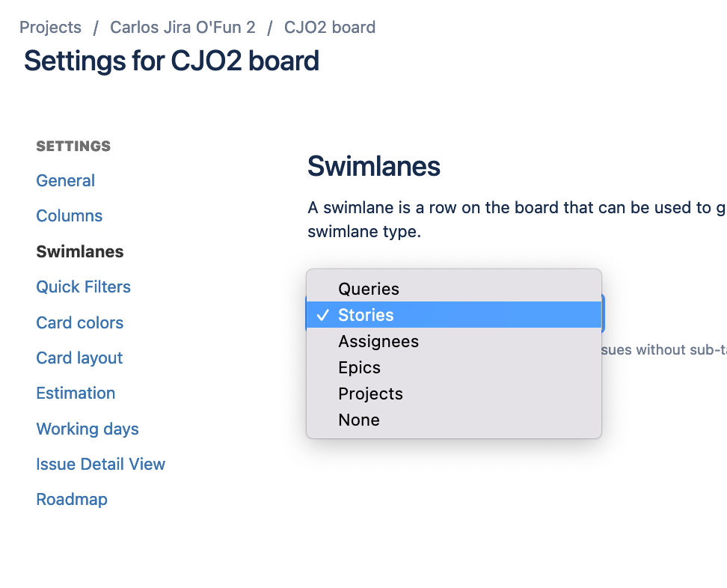Set swimlane type to None
Viewport: 727px width, 588px height.
359,420
